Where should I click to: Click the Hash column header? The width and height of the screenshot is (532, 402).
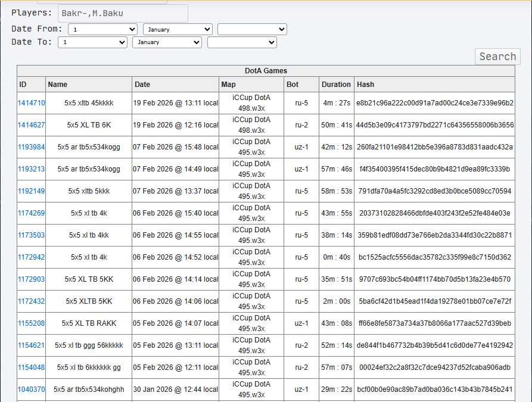(435, 85)
